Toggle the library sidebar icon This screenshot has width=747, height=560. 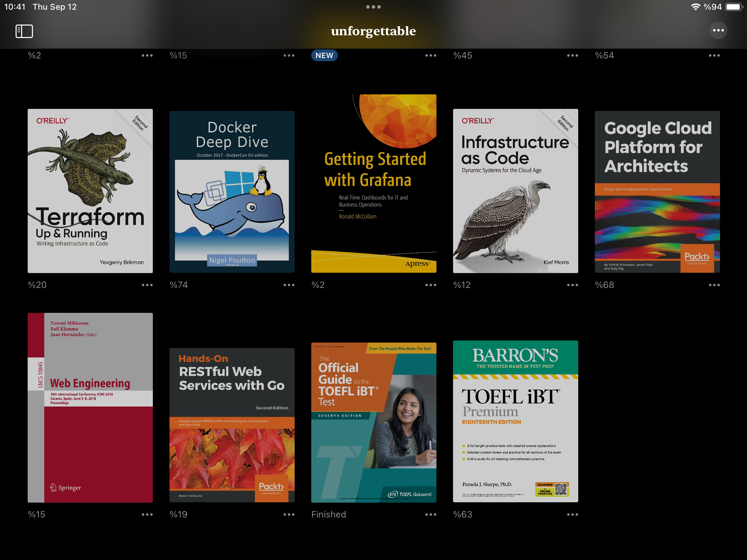coord(24,31)
